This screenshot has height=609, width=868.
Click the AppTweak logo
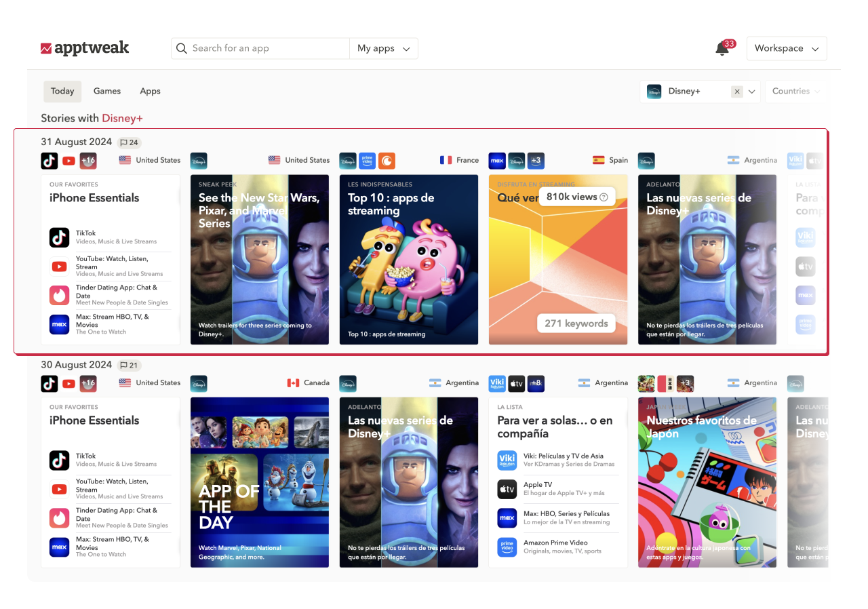coord(85,48)
